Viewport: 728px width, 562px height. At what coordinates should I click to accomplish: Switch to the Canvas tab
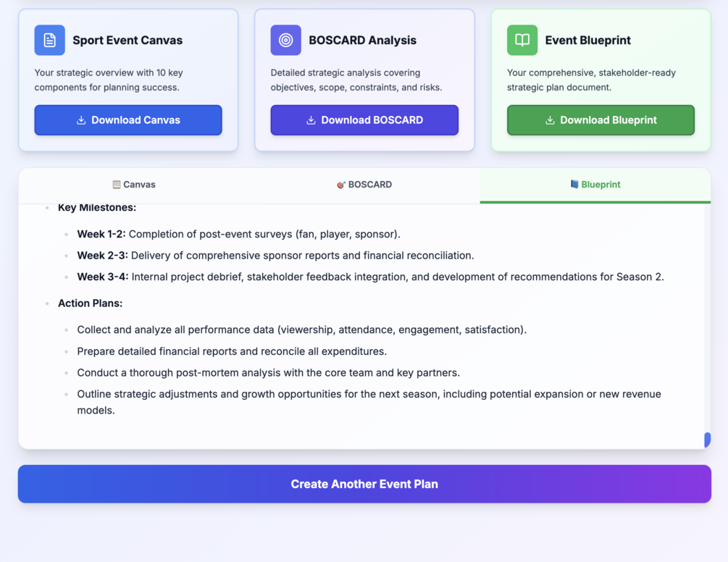click(x=134, y=185)
